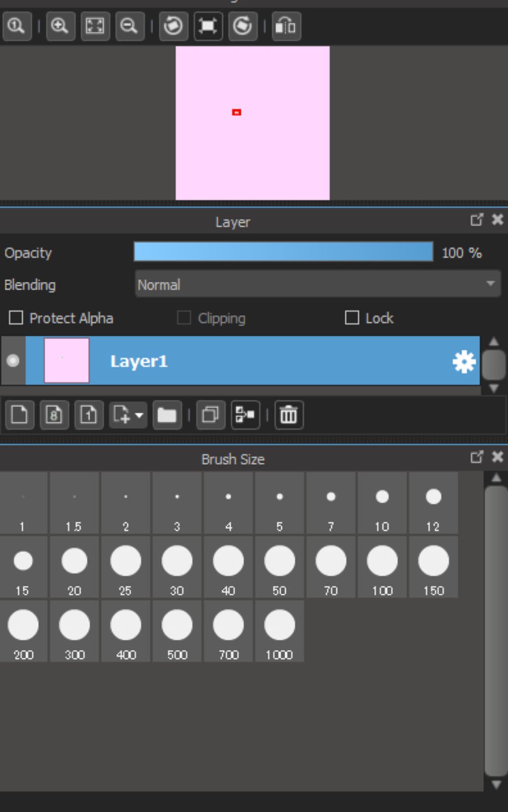Hide Layer1 using visibility toggle

[x=13, y=361]
